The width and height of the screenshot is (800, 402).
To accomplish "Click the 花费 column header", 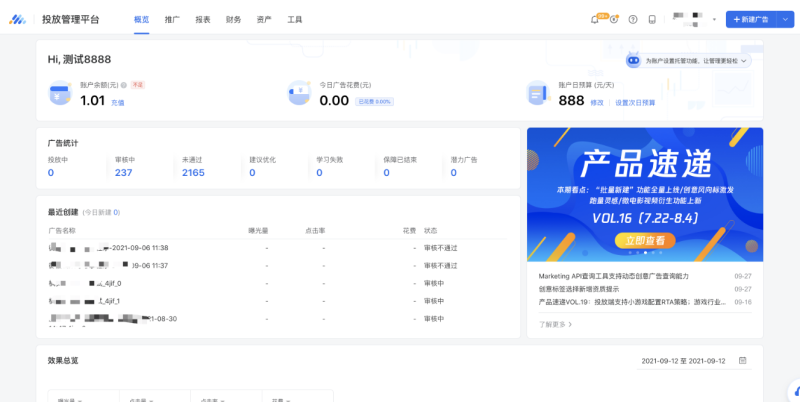I will click(409, 231).
